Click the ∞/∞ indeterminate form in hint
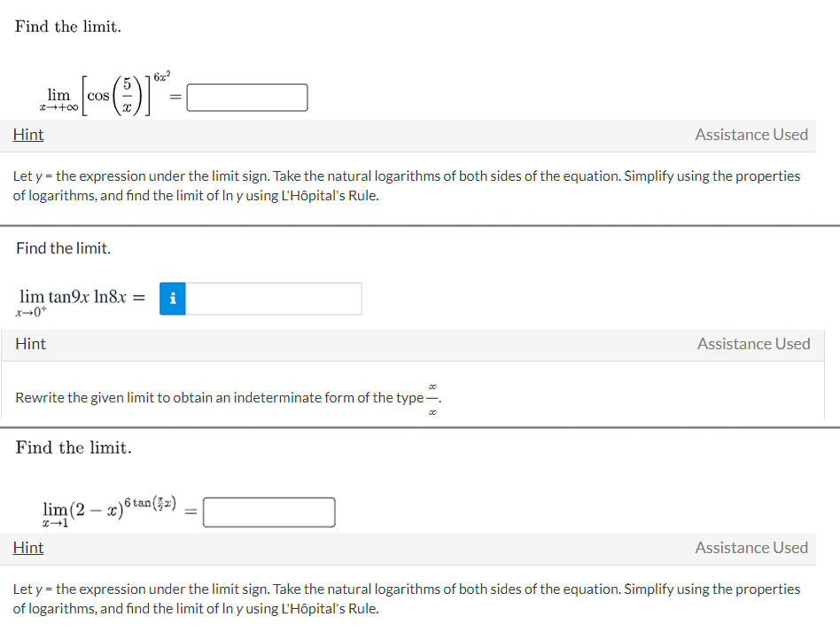This screenshot has width=840, height=640. point(432,397)
